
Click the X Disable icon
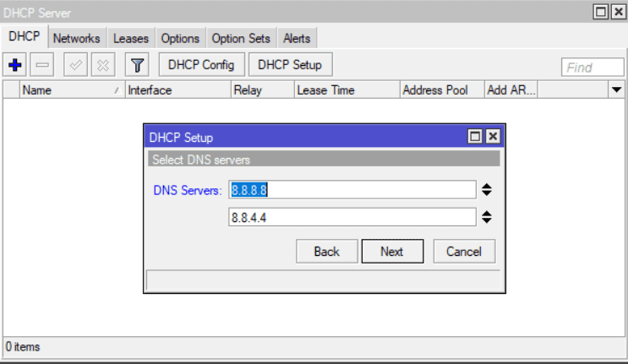102,64
